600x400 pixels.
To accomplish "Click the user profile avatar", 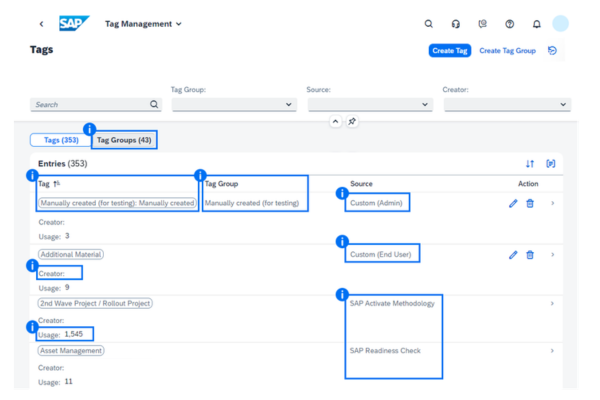I will (561, 24).
